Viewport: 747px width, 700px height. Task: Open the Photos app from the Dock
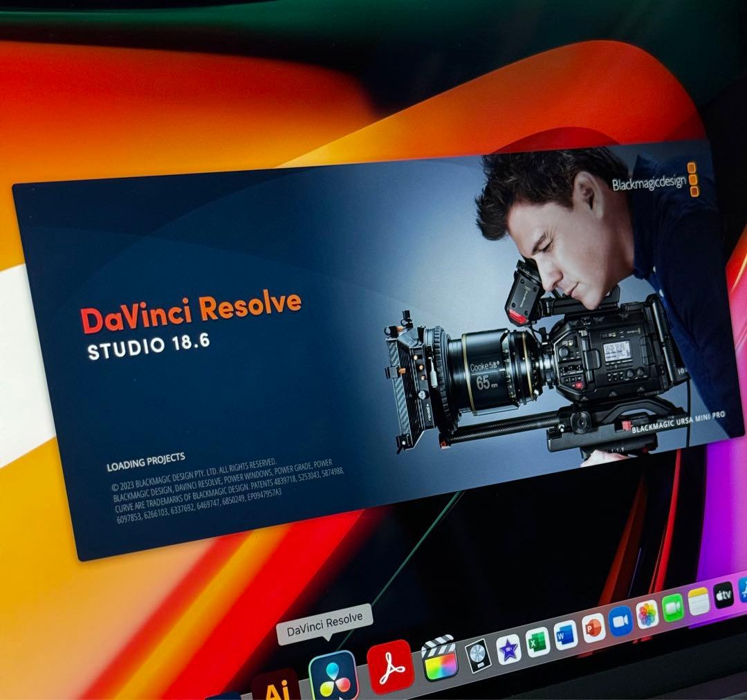(647, 614)
